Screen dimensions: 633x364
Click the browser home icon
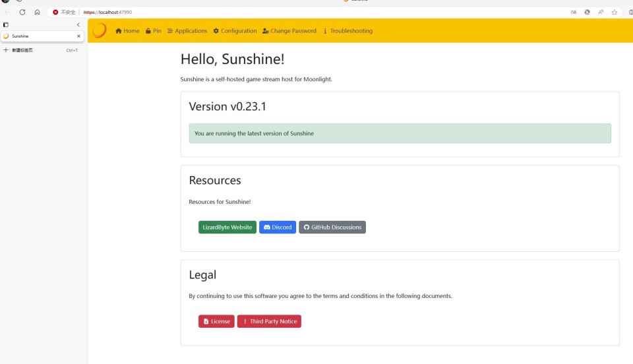[37, 12]
